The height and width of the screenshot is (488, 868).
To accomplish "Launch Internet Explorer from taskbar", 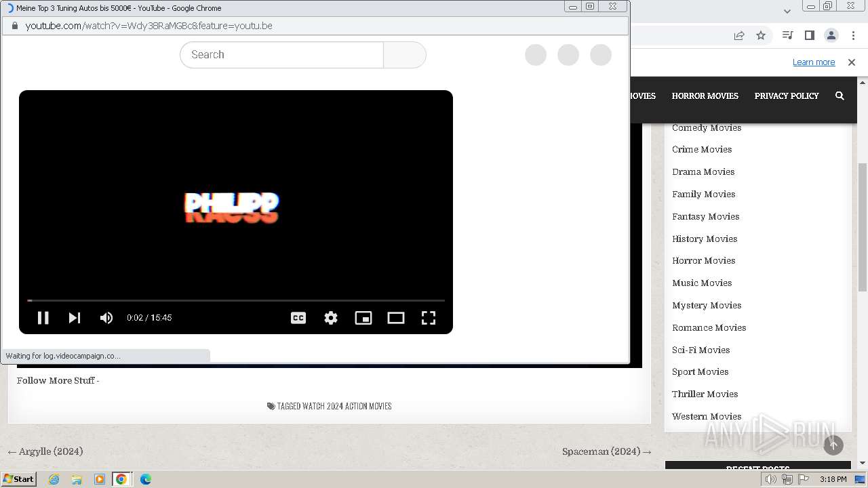I will [54, 479].
